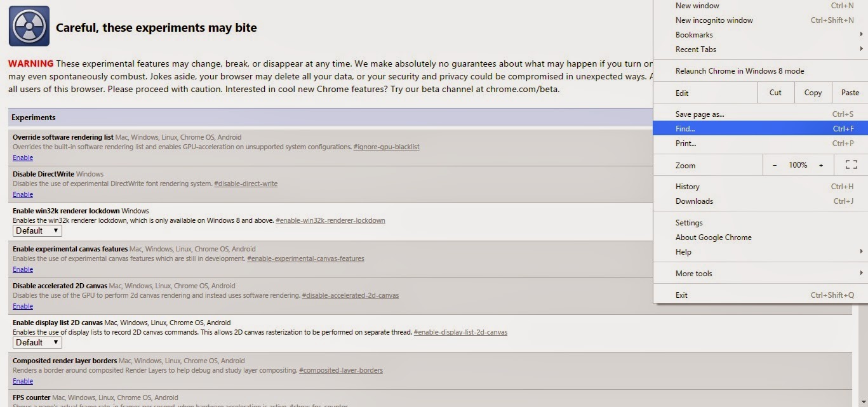
Task: Click the fullscreen icon beside Zoom
Action: click(x=851, y=165)
